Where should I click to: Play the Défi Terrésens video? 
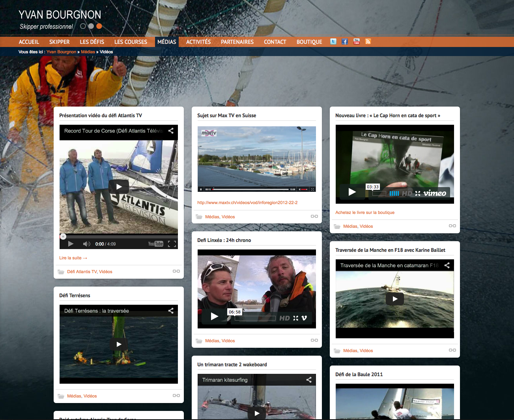click(119, 344)
